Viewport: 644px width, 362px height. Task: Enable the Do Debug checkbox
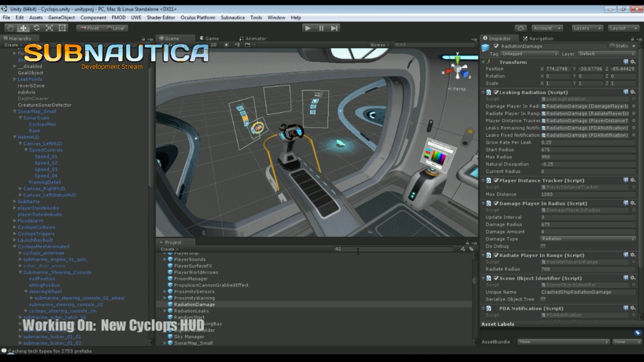543,246
